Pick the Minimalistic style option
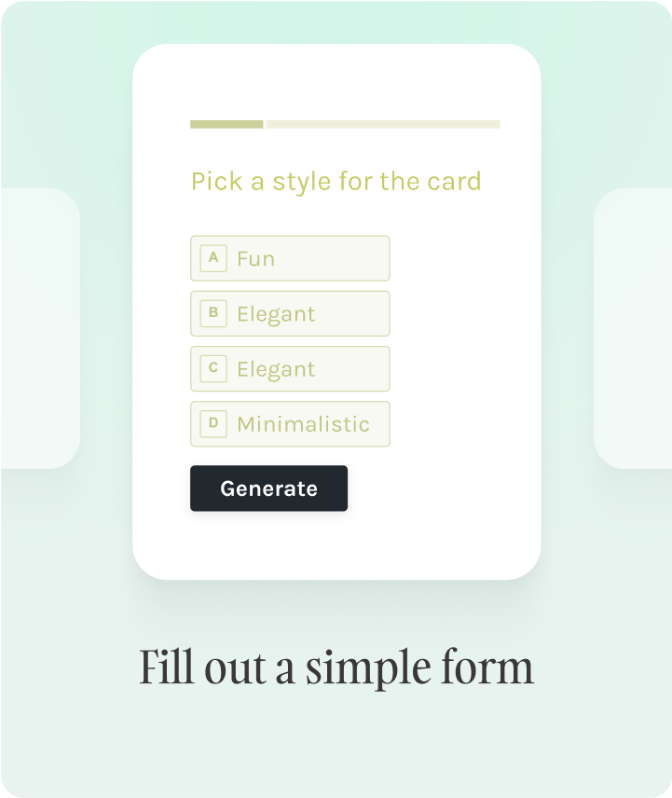 point(290,424)
